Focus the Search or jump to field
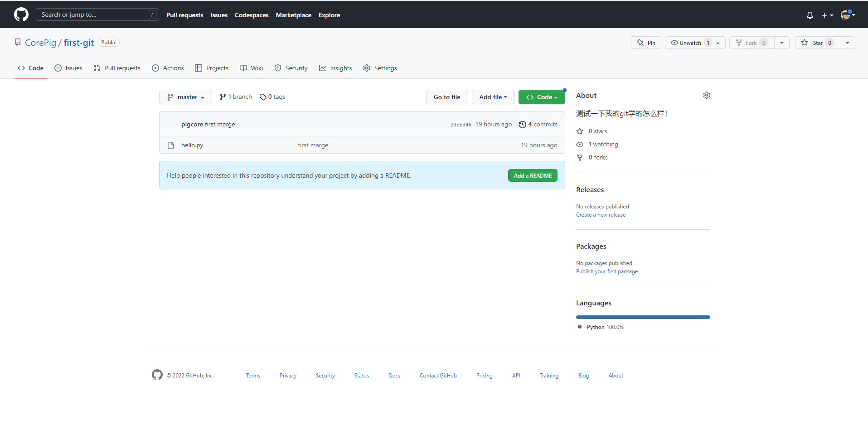This screenshot has width=868, height=425. point(97,14)
